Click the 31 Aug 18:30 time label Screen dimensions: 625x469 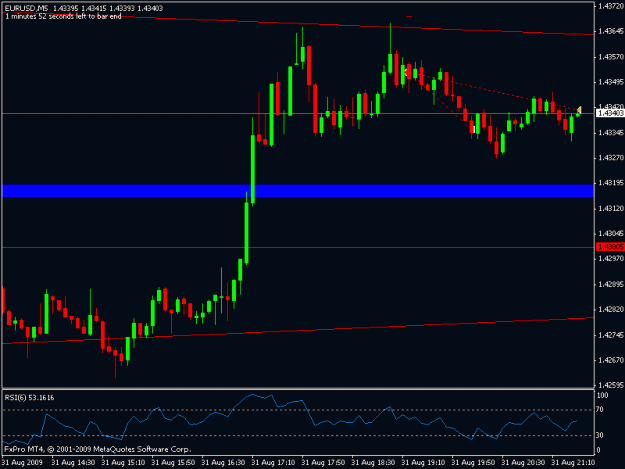[373, 463]
